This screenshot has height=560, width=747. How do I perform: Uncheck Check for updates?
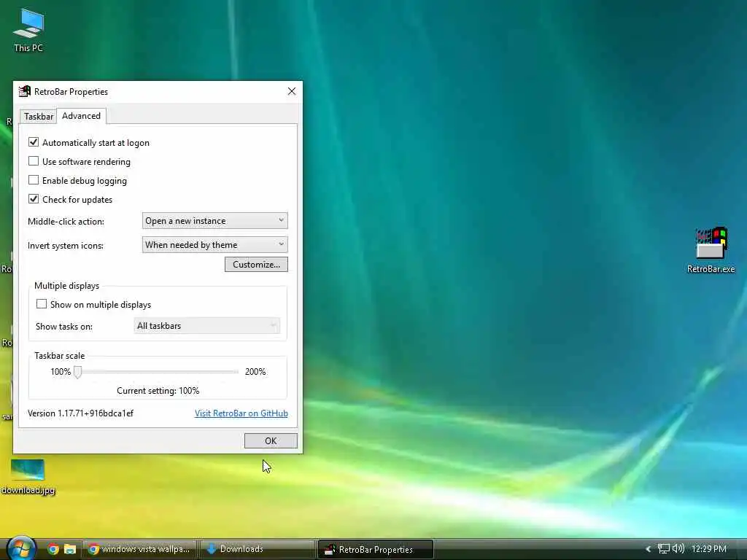tap(34, 199)
